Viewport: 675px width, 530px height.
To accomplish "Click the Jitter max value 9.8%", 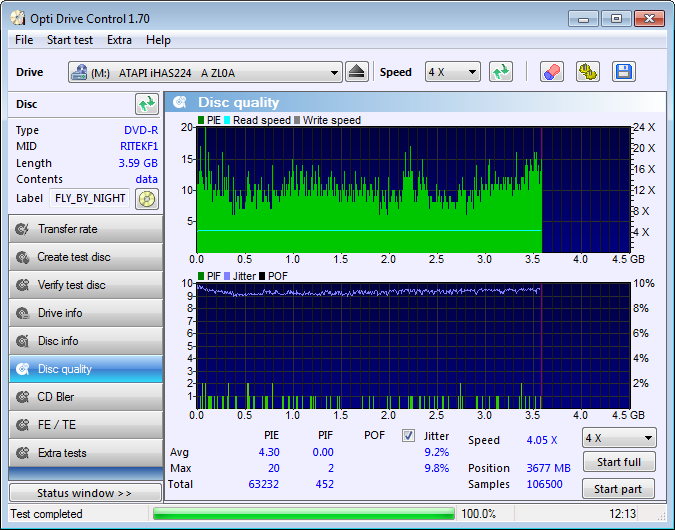I will pos(437,468).
